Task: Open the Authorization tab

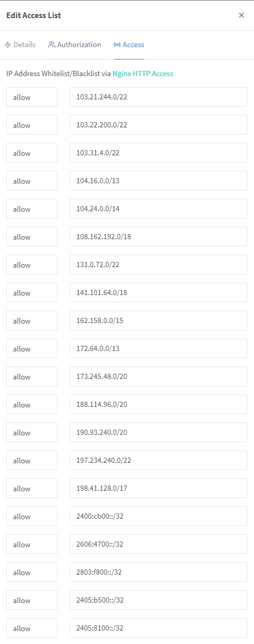Action: [x=74, y=45]
